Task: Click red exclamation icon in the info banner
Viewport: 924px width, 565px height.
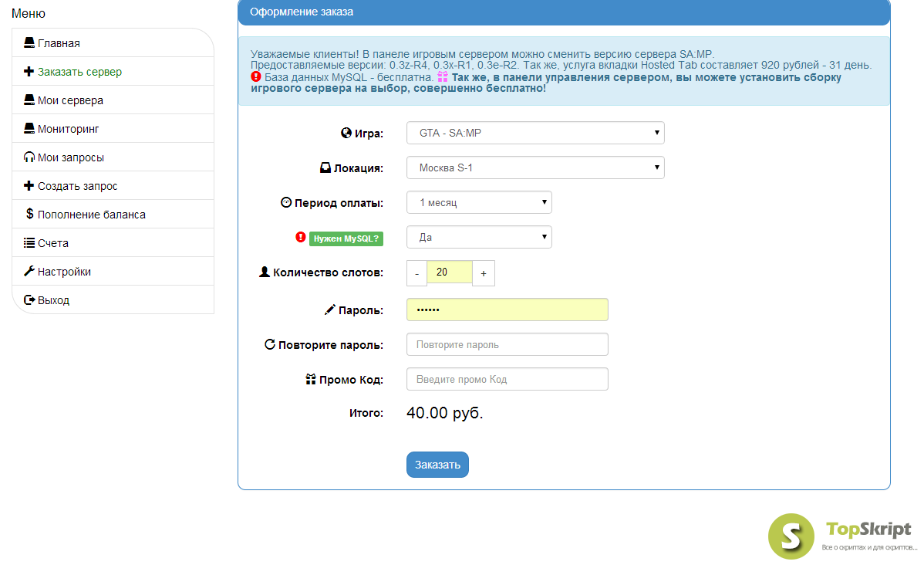Action: 256,76
